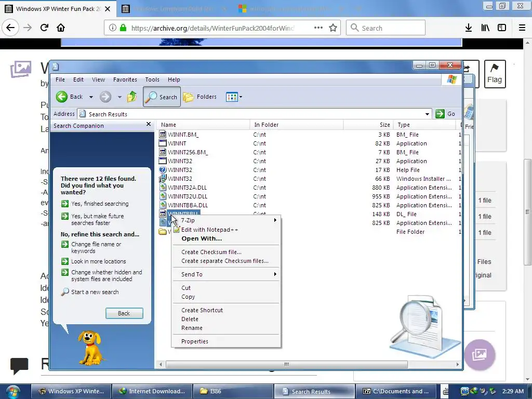Open the Forward history dropdown arrow
The height and width of the screenshot is (399, 532).
click(x=119, y=97)
